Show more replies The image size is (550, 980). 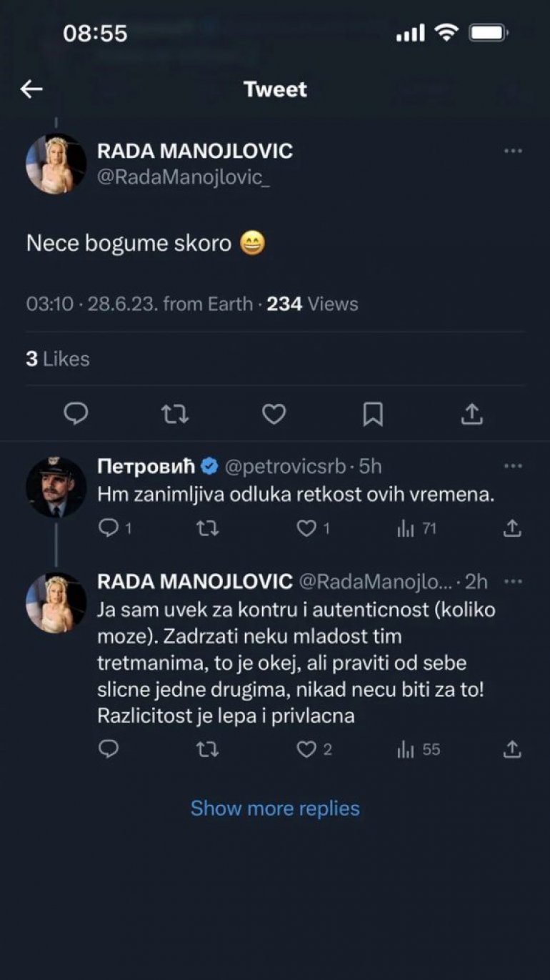pos(275,808)
